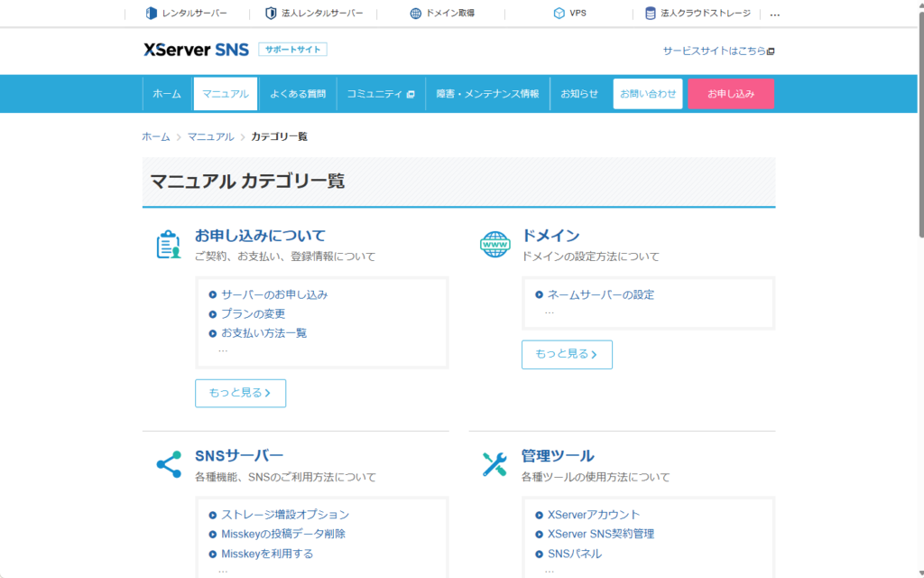Click the XServer SNS logo

point(196,50)
